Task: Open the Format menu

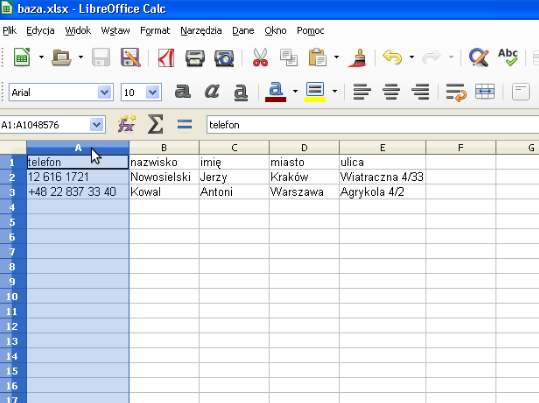Action: [155, 31]
